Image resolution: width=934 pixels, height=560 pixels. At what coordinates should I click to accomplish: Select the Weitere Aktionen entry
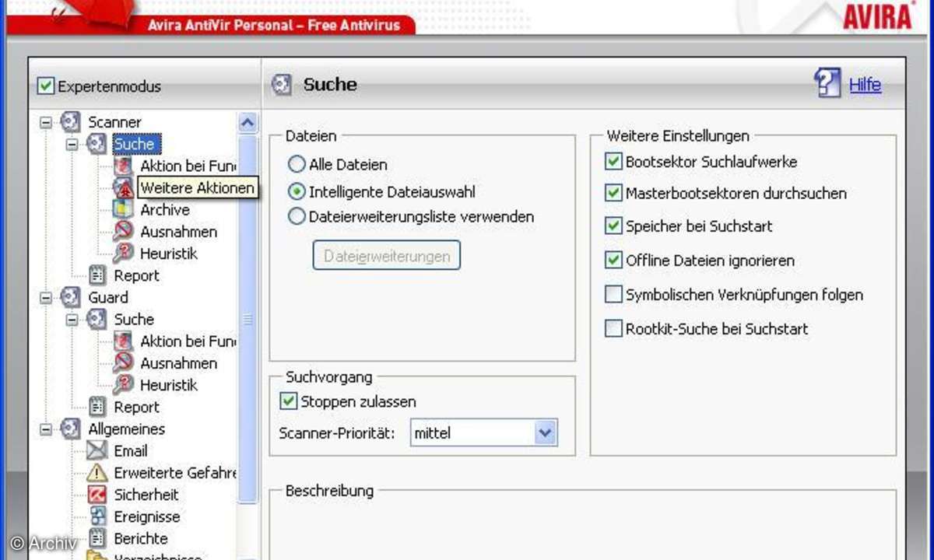point(197,187)
